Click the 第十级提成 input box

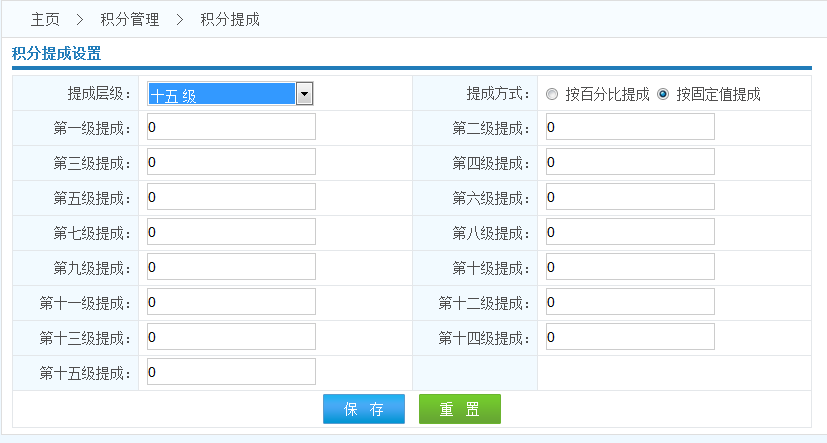click(x=630, y=267)
